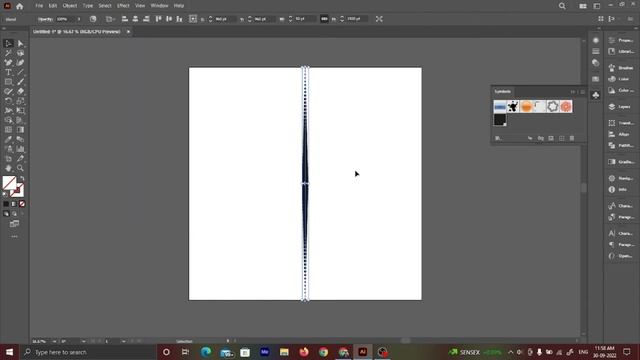The image size is (640, 360).
Task: Open the Recolor Artwork button in control bar
Action: [x=93, y=19]
